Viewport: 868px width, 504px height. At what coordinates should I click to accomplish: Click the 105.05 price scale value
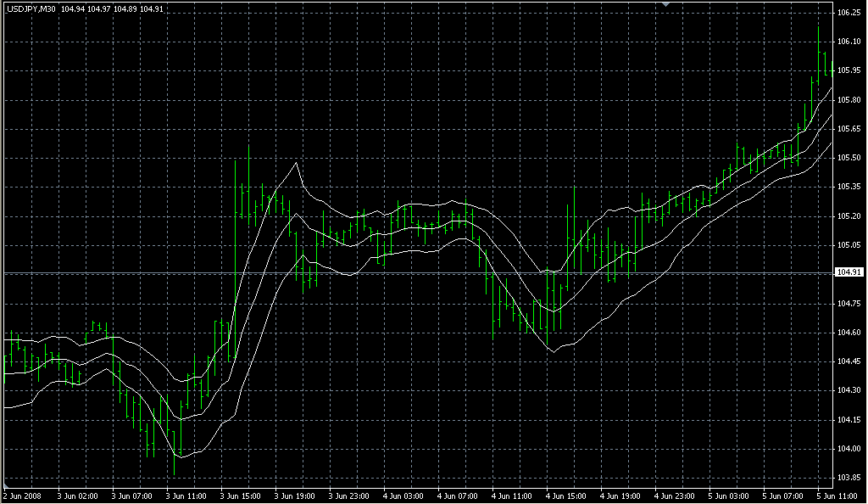[848, 245]
